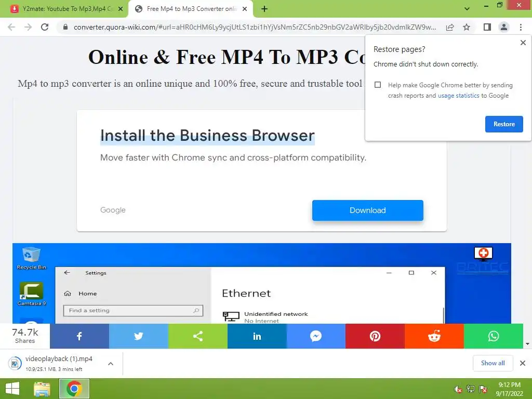Click the Chrome taskbar icon
Screen dimensions: 532x399
click(x=74, y=389)
